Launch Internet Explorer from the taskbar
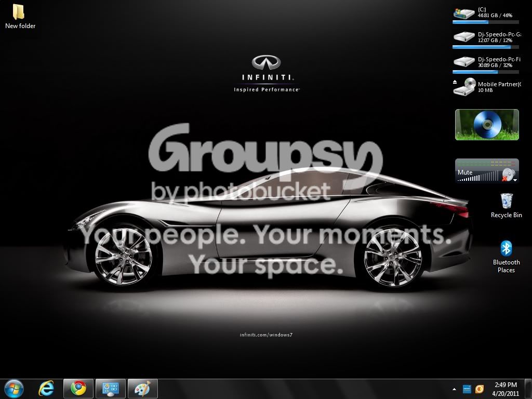This screenshot has height=399, width=532. pos(46,389)
